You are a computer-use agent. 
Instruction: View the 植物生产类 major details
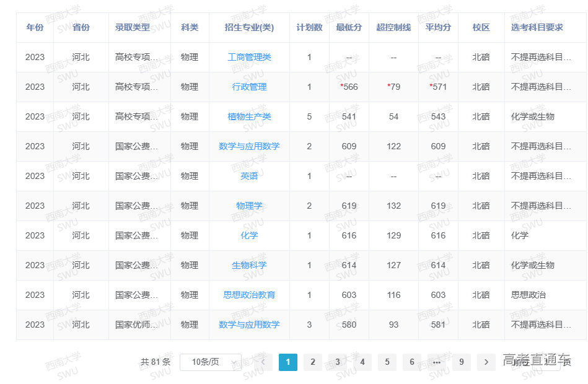249,117
